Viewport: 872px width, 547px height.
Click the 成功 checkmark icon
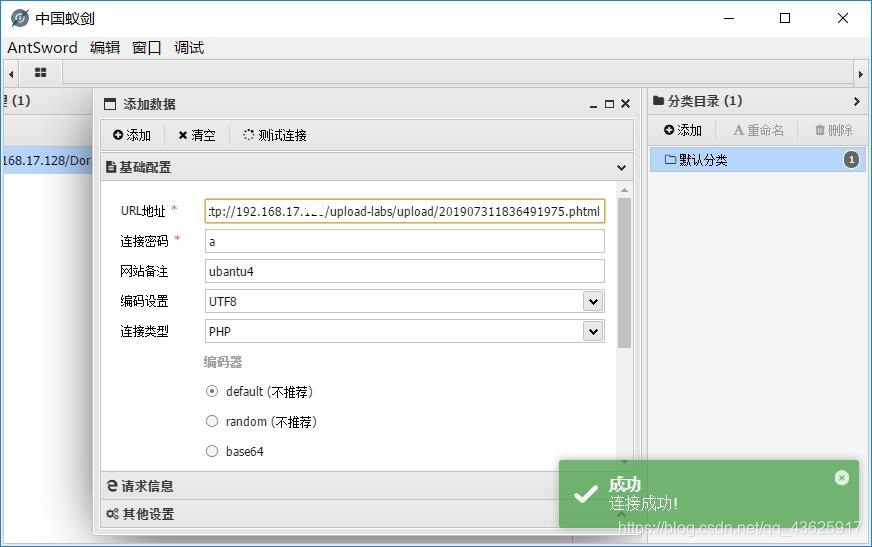(586, 493)
